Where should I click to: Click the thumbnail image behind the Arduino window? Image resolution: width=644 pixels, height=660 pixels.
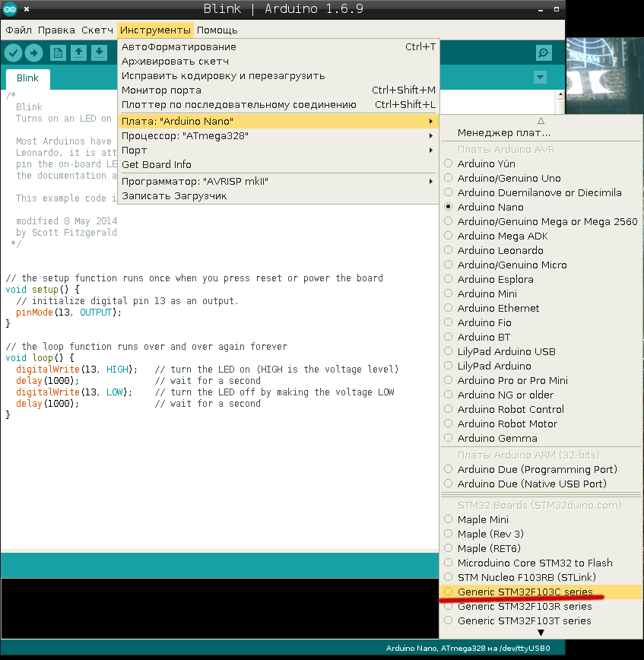click(604, 76)
